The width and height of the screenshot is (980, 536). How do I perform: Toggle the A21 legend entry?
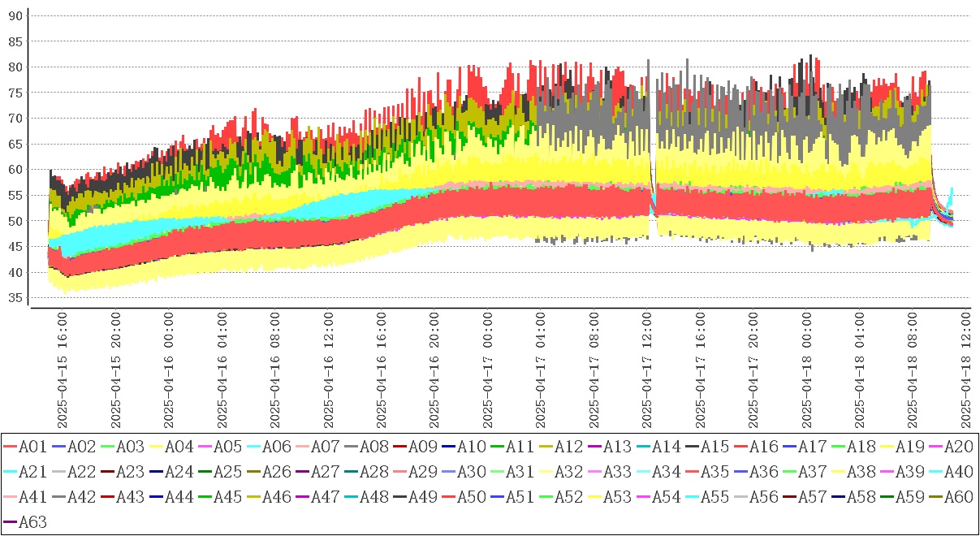[31, 472]
